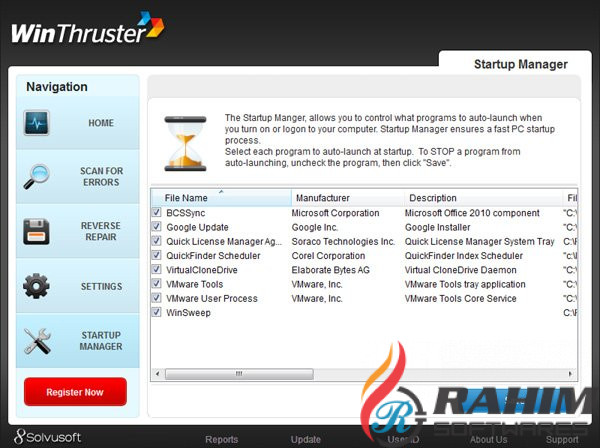This screenshot has width=600, height=448.
Task: Open Reports link in footer
Action: coord(222,440)
